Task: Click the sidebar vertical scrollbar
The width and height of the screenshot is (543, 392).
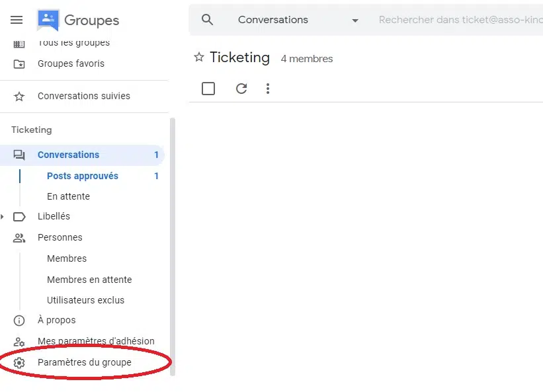Action: [173, 247]
